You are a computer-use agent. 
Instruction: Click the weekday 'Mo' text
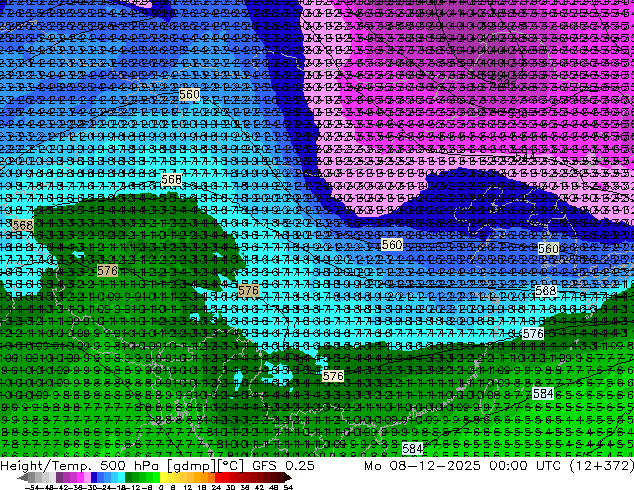(x=372, y=466)
